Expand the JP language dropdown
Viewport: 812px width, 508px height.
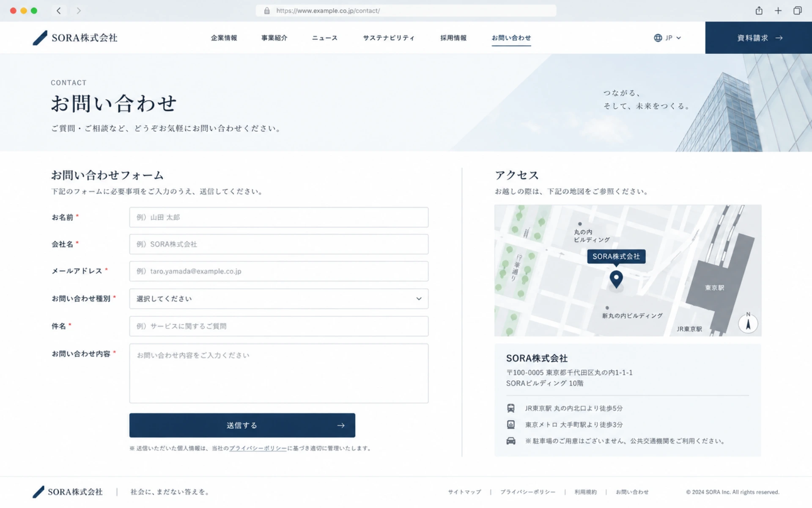click(x=668, y=38)
